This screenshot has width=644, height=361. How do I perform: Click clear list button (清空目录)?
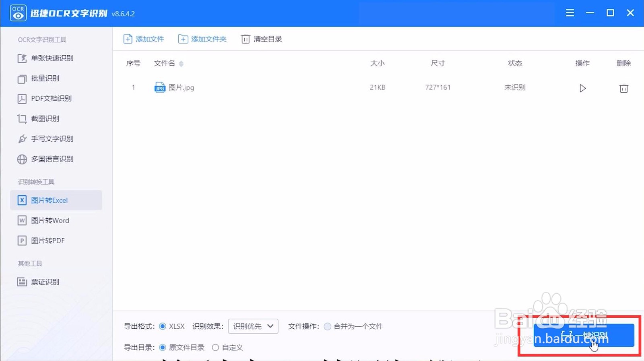262,39
